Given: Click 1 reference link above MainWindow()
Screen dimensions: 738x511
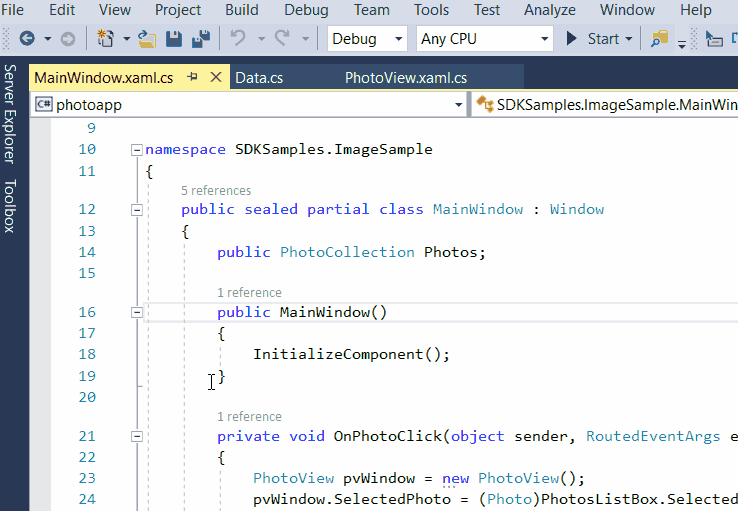Looking at the screenshot, I should (x=249, y=293).
